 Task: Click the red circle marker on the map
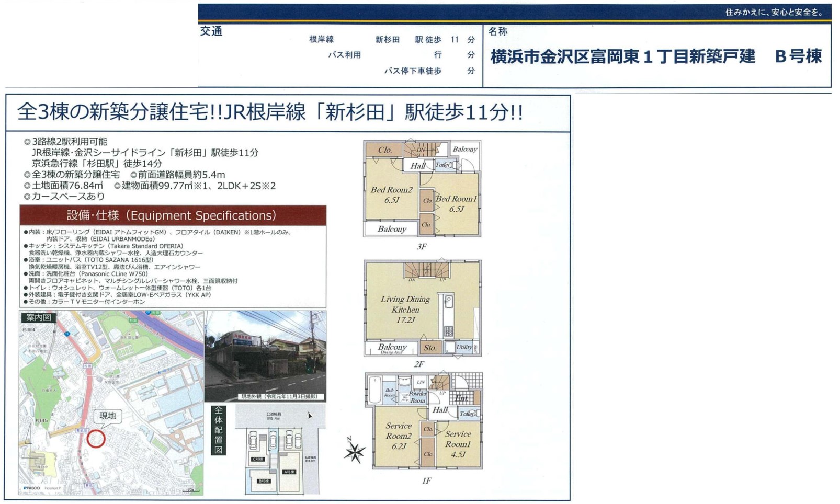coord(96,438)
